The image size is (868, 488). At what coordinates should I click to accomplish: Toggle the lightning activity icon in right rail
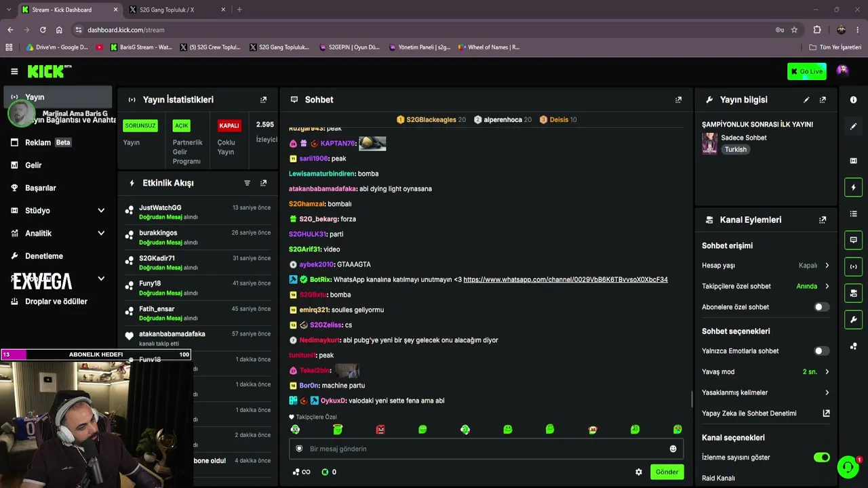pos(853,187)
